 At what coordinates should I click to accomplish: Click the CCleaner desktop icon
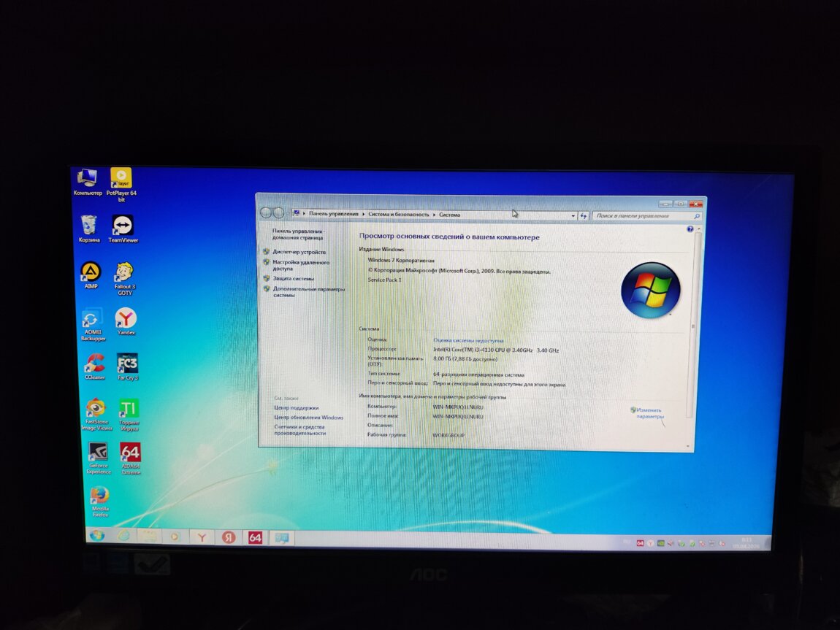coord(94,363)
